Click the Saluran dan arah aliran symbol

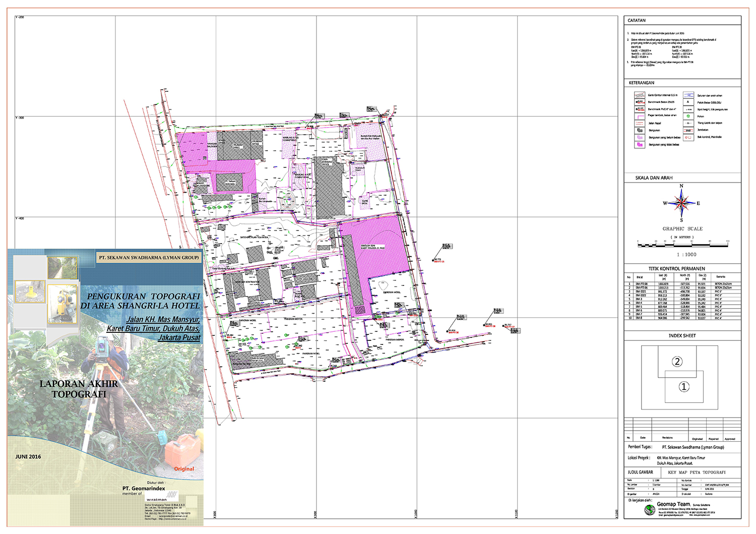point(688,95)
